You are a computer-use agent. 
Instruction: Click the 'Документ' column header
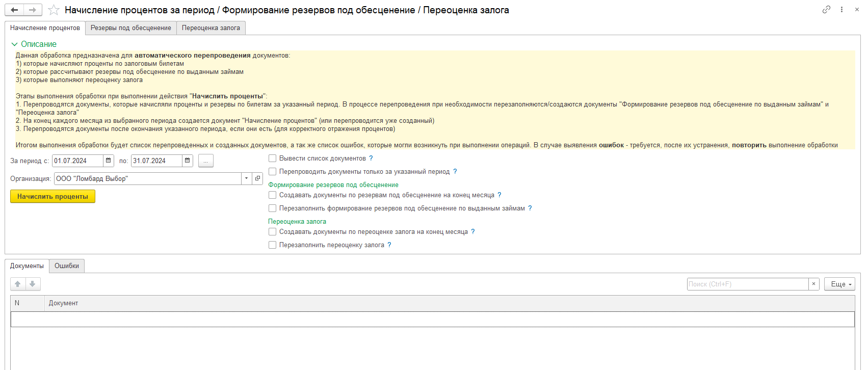click(450, 303)
